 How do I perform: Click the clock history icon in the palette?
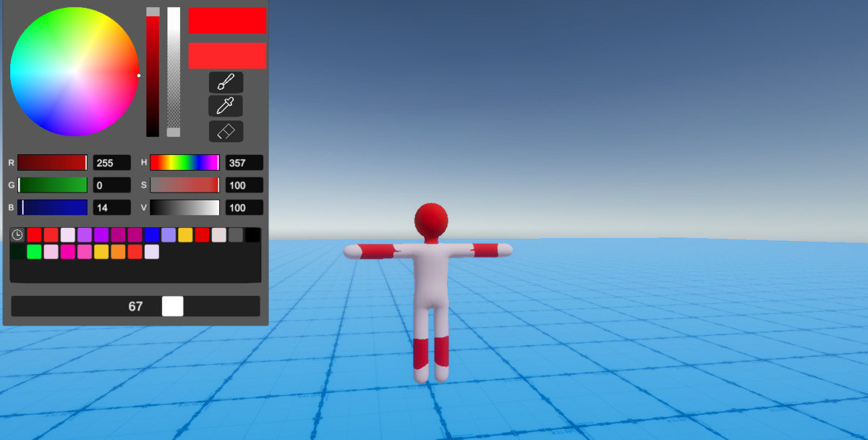tap(17, 235)
